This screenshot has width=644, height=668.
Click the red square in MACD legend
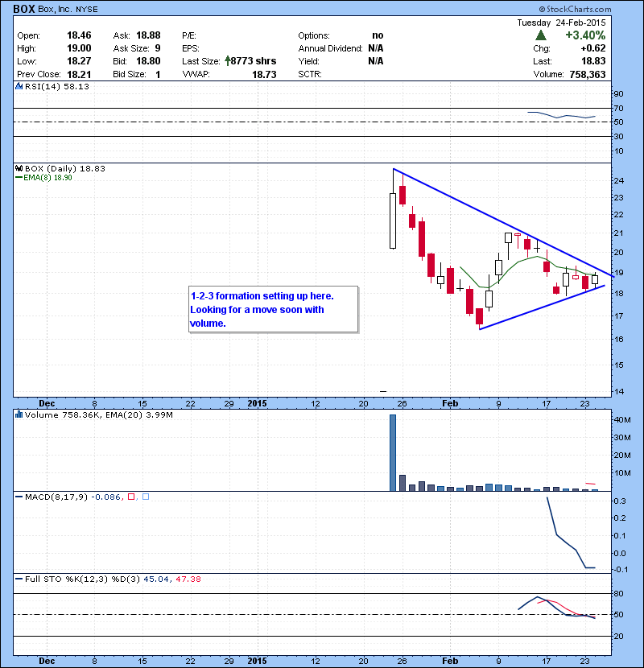tap(131, 497)
